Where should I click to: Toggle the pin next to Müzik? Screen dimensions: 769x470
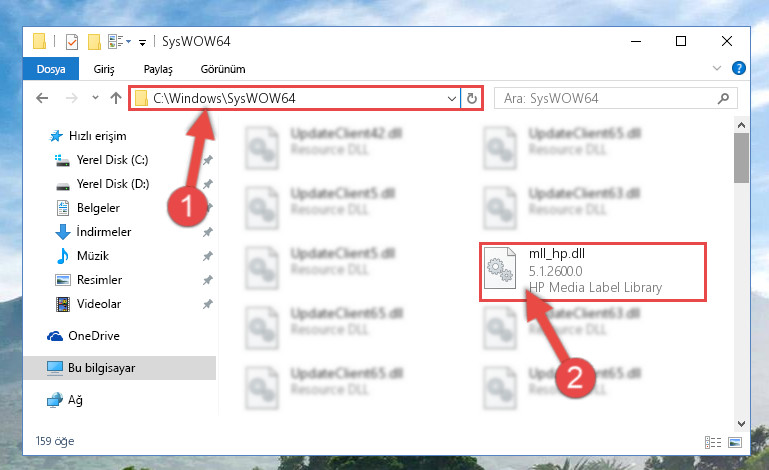(x=208, y=256)
